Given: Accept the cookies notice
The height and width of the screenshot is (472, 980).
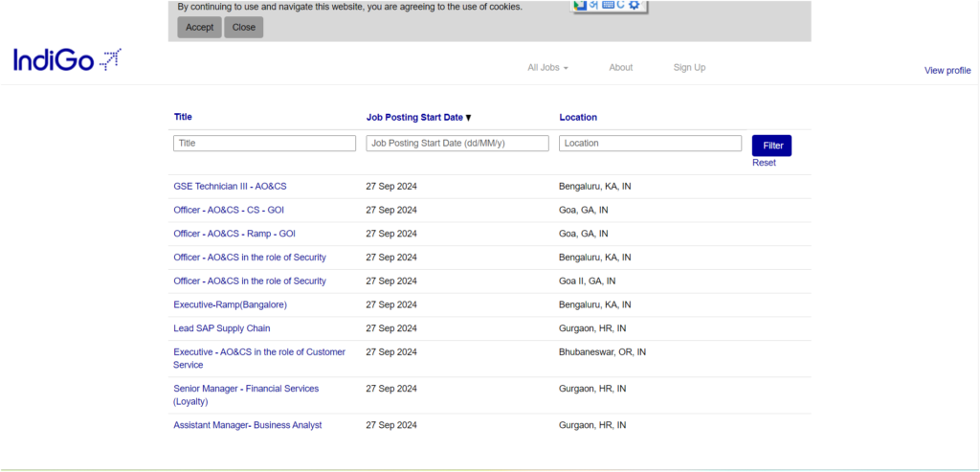Looking at the screenshot, I should 199,27.
